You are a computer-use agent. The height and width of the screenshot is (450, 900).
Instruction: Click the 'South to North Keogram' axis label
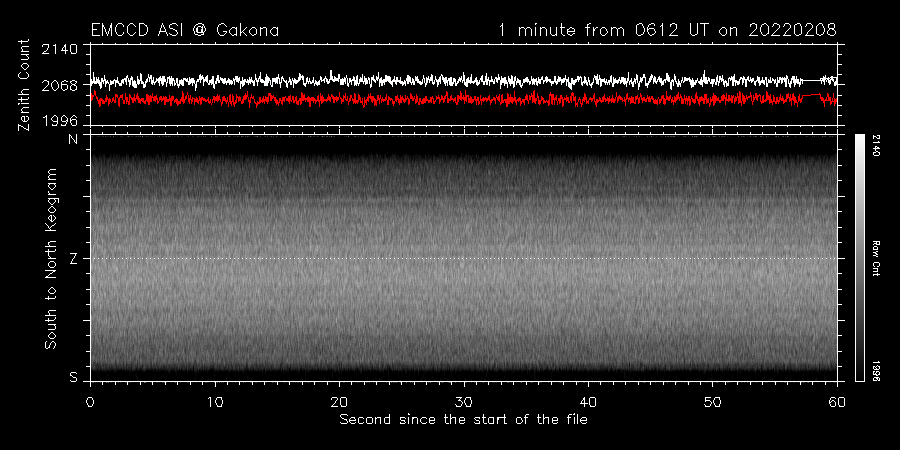(x=52, y=258)
